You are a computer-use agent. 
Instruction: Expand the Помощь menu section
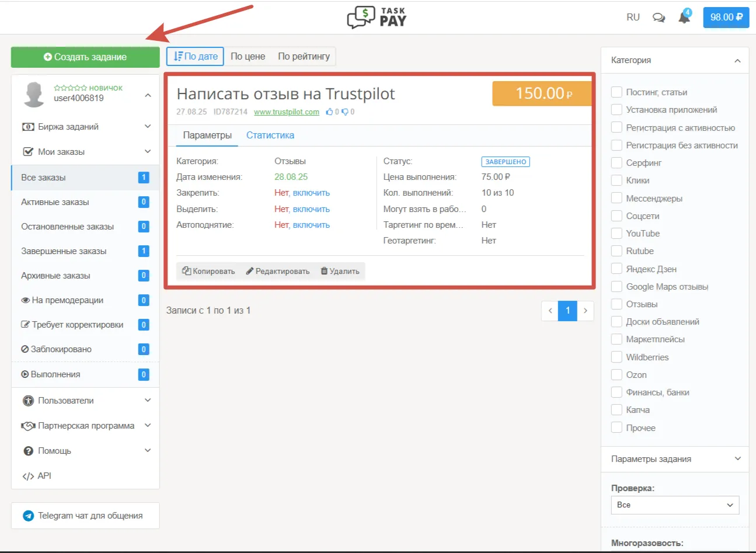tap(148, 451)
